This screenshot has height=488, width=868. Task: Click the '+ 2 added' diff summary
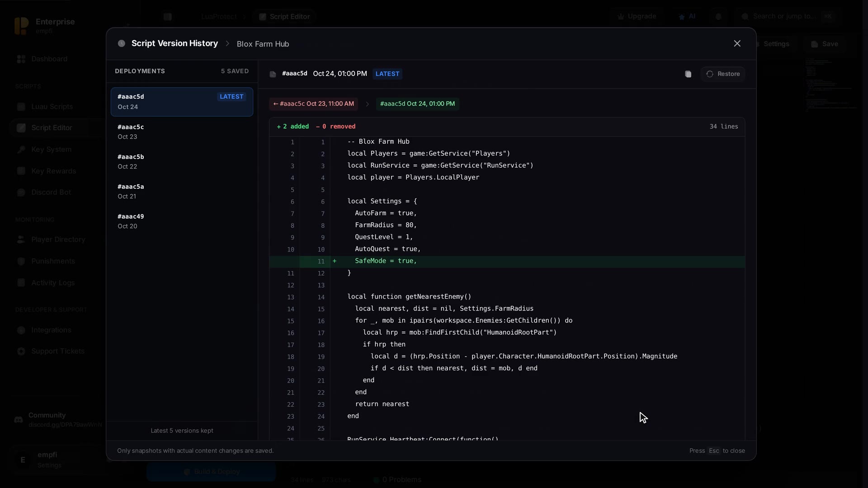tap(293, 127)
